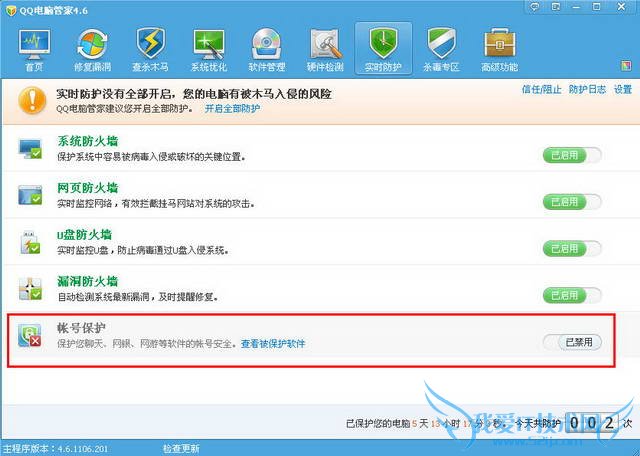Screen dimensions: 640x456
Task: Minimize the QQ电脑管家 window
Action: 576,7
